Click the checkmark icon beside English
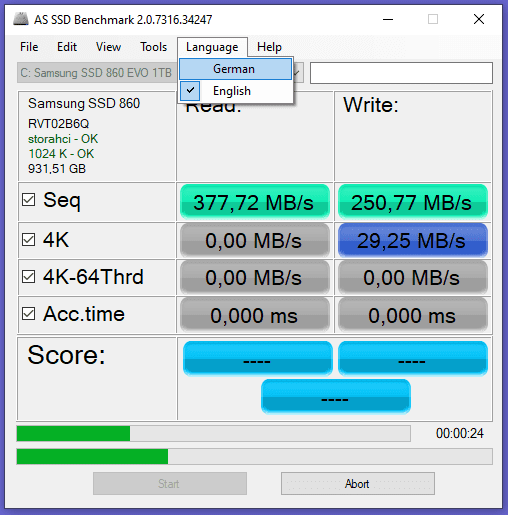This screenshot has height=515, width=508. [x=190, y=90]
